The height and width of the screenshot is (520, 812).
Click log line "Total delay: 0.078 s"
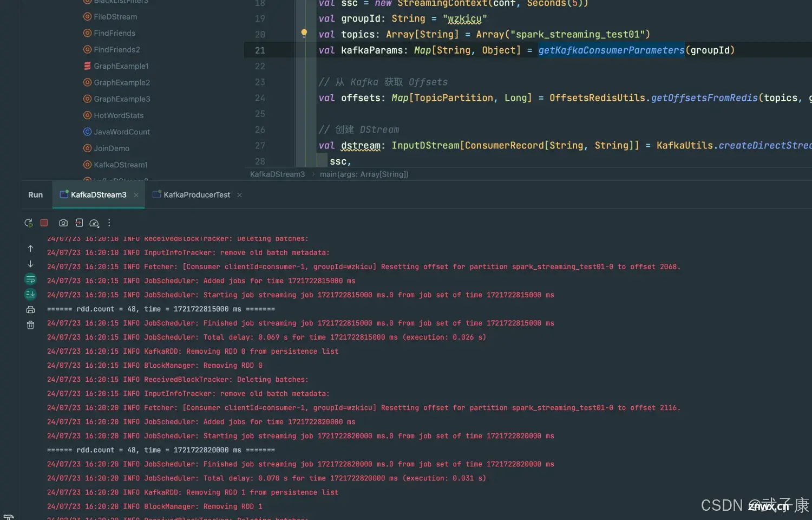pos(266,478)
